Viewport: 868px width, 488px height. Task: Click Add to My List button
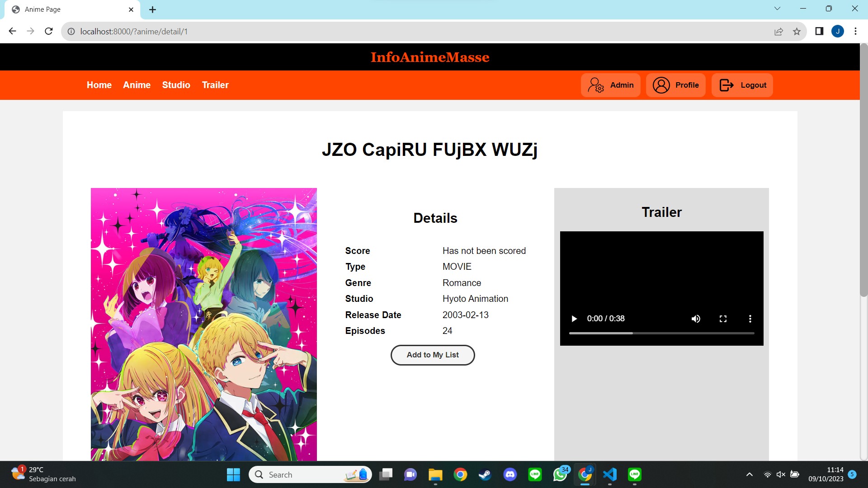(x=432, y=355)
